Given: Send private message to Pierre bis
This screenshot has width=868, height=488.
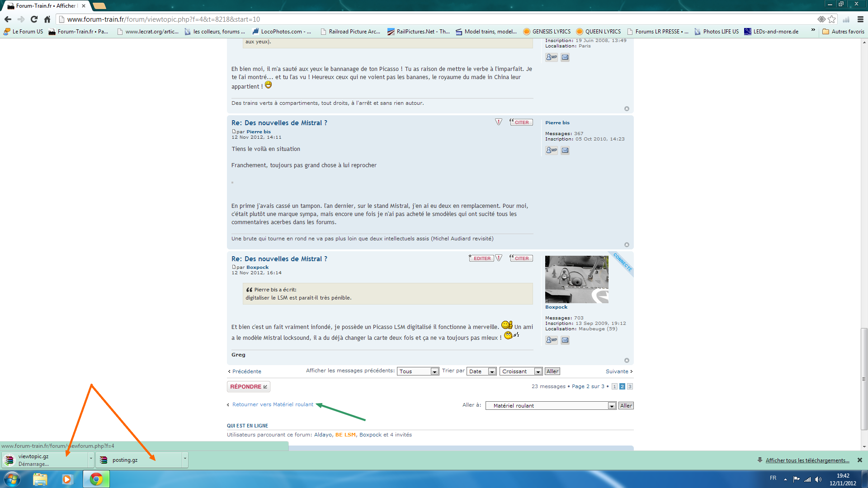Looking at the screenshot, I should [x=551, y=150].
